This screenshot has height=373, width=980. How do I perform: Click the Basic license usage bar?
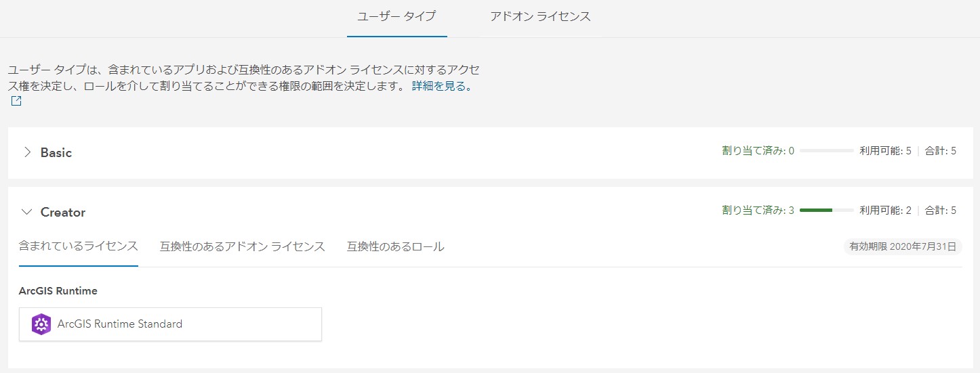pos(826,151)
